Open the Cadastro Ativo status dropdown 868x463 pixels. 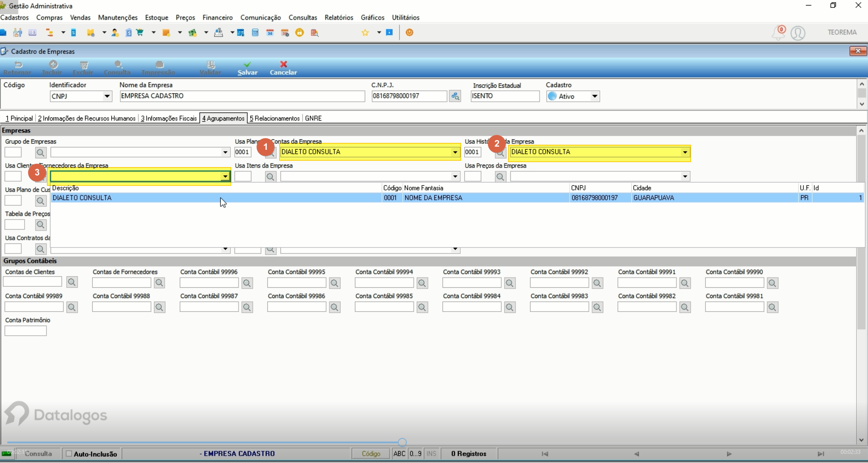pos(595,96)
